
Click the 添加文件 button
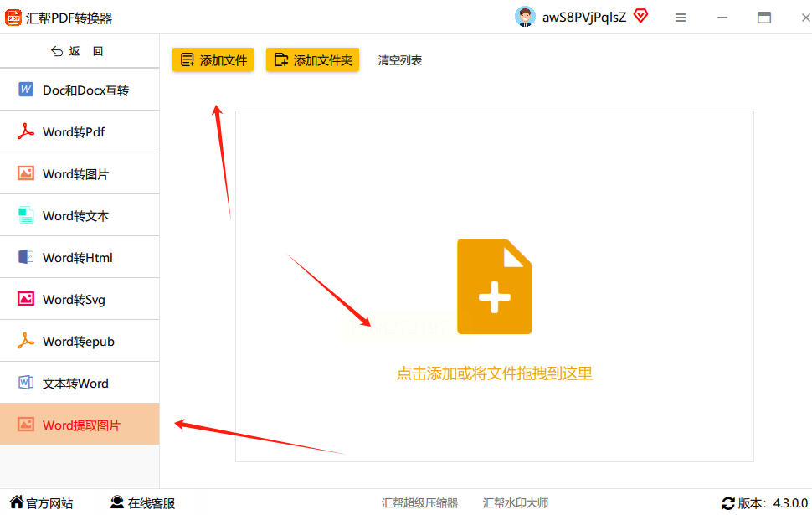point(213,60)
